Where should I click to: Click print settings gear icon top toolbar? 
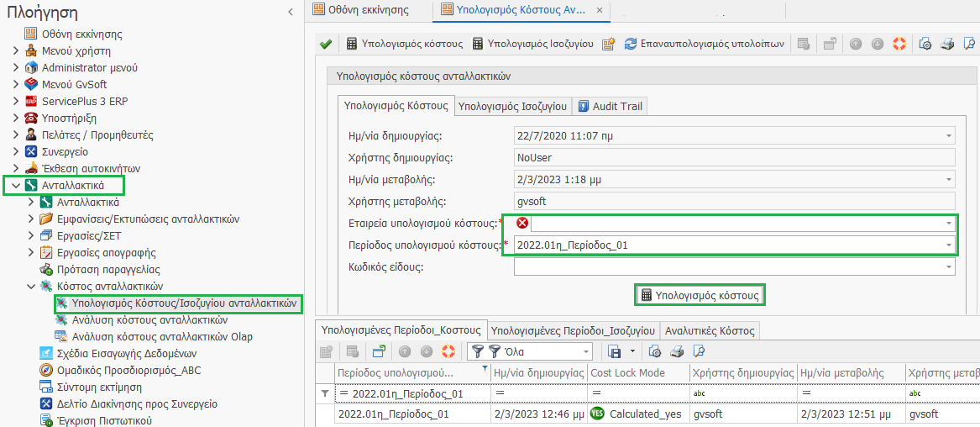tap(926, 44)
